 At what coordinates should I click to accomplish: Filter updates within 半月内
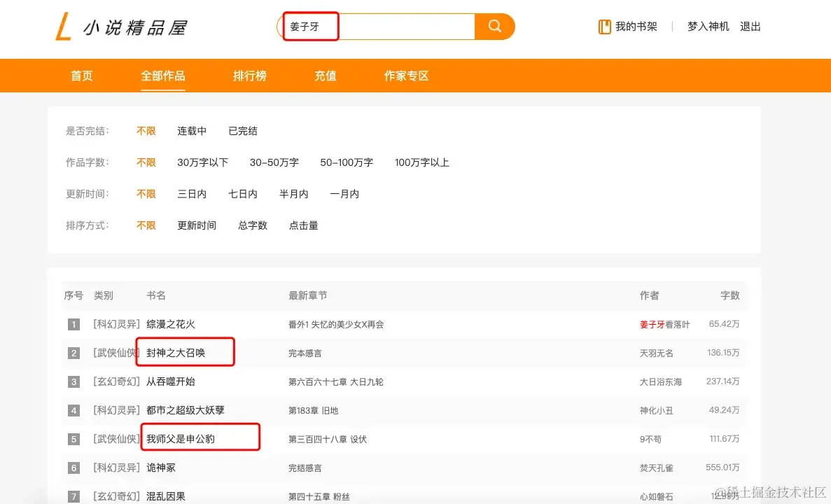pos(293,194)
